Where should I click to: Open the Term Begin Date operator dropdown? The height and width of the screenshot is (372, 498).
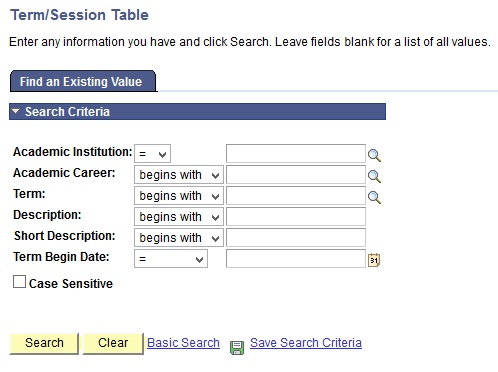[x=171, y=259]
